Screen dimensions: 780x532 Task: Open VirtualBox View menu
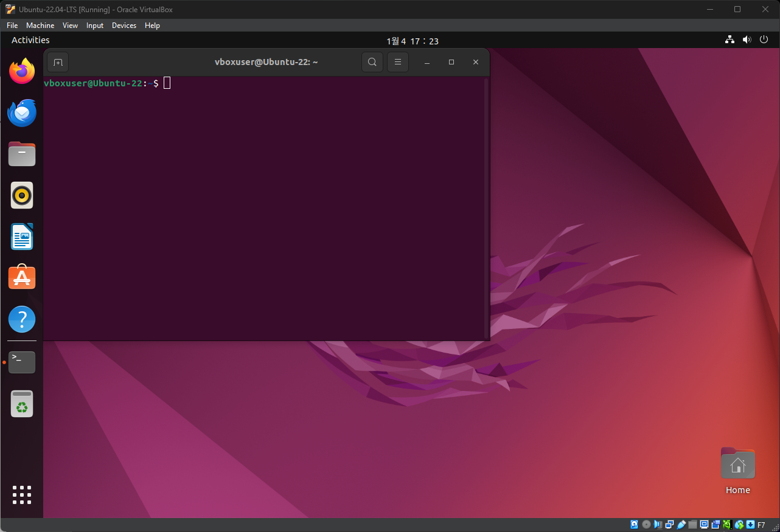pyautogui.click(x=70, y=26)
